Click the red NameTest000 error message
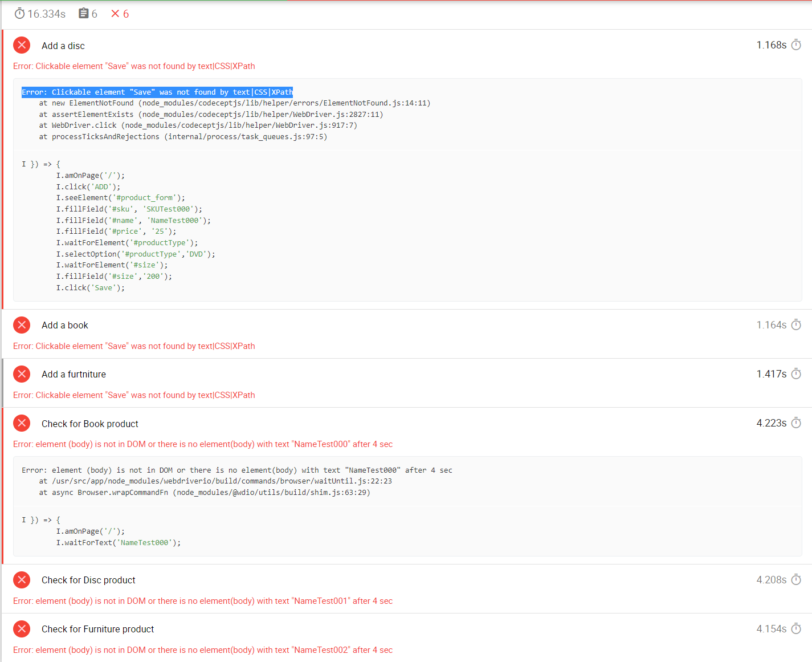This screenshot has width=812, height=662. (x=203, y=444)
